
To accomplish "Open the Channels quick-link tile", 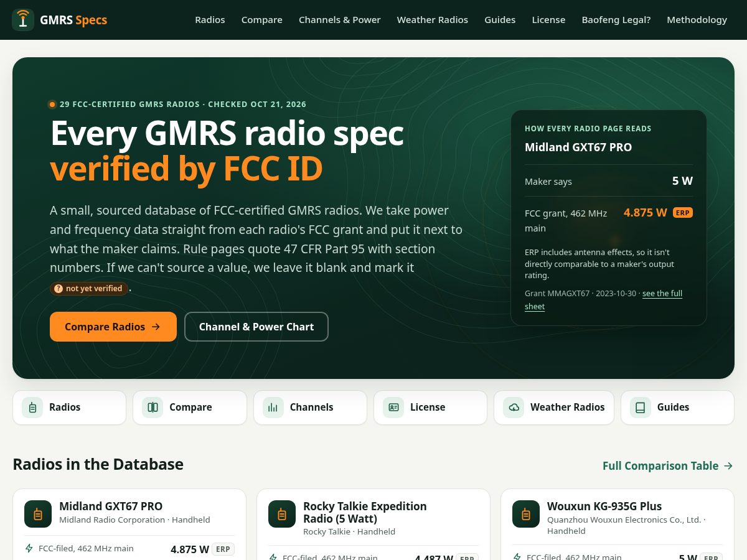I will 310,408.
